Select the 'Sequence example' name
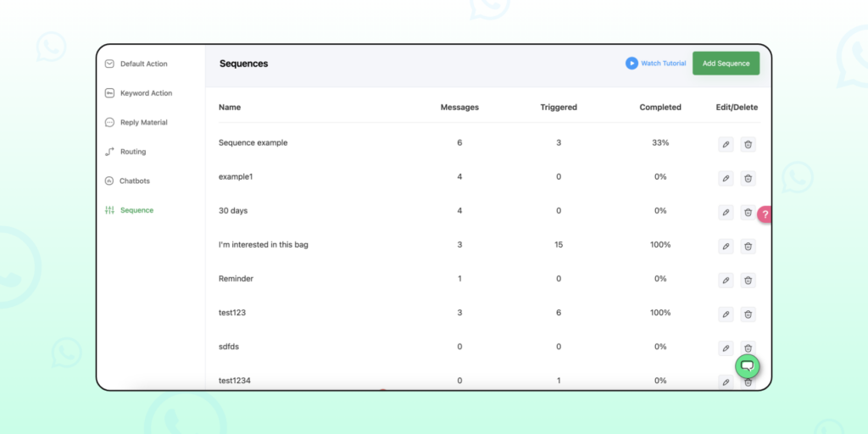The width and height of the screenshot is (868, 434). coord(253,142)
